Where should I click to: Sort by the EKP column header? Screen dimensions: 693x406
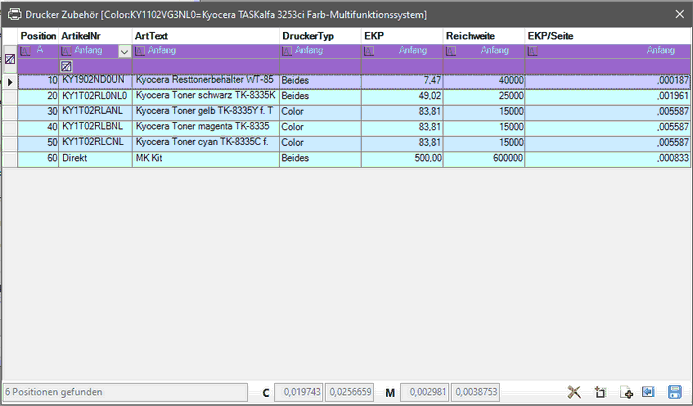tap(402, 36)
